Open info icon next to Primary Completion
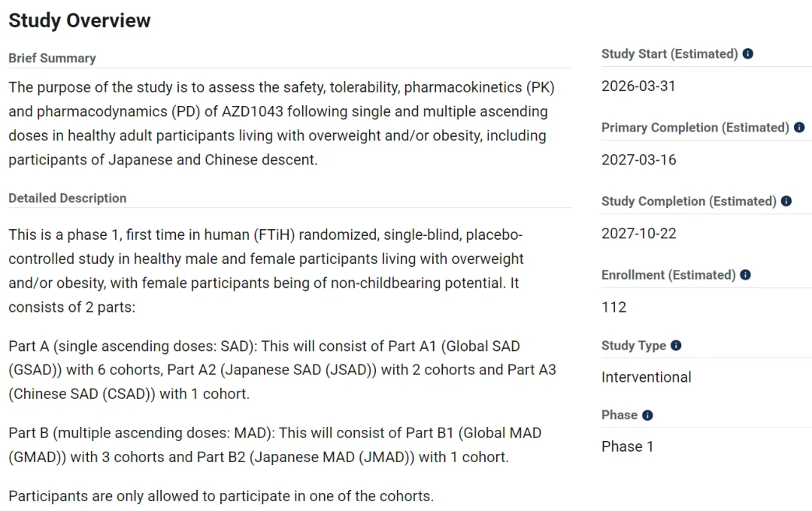Screen dimensions: 812x511 click(x=799, y=128)
